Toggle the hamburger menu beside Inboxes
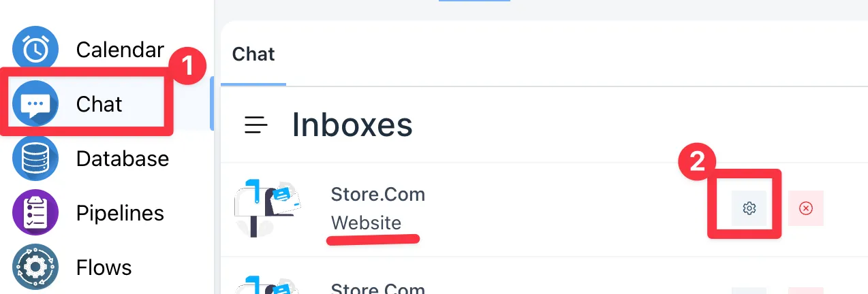This screenshot has height=294, width=868. [256, 125]
